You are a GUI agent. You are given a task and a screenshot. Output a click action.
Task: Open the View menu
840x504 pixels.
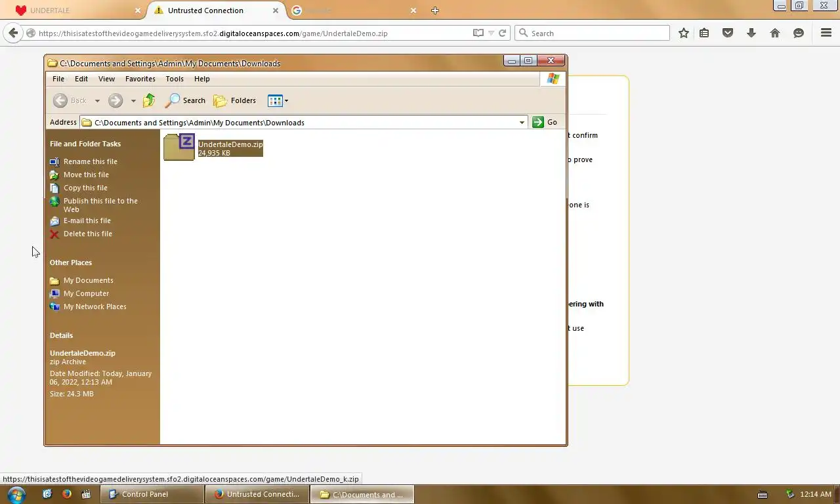106,79
